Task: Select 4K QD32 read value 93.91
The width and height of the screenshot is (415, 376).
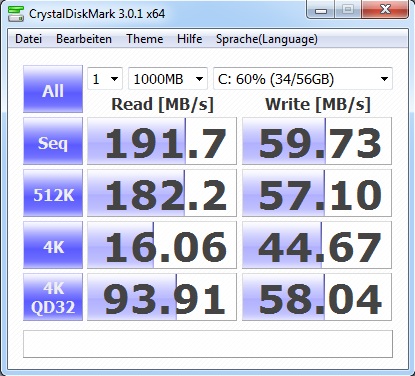Action: pos(162,297)
